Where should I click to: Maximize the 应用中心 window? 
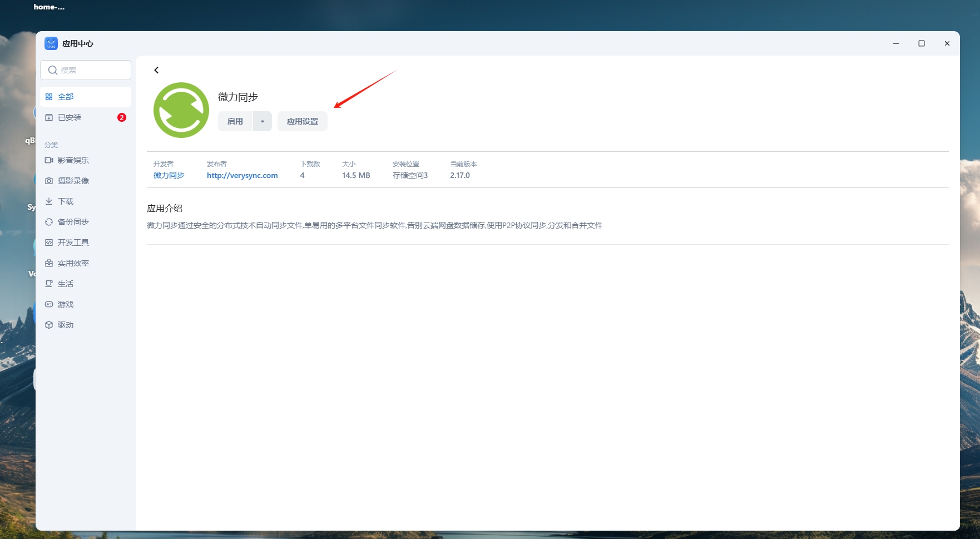[922, 43]
